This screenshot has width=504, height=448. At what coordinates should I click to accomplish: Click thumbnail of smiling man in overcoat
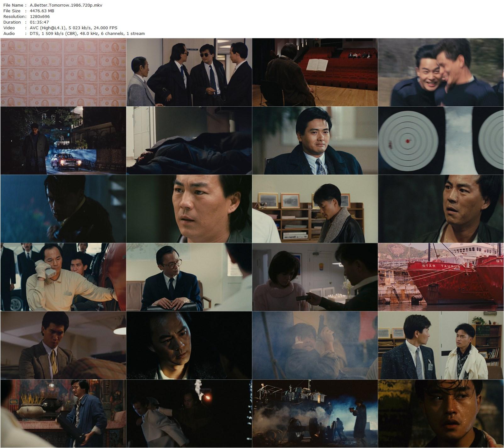[315, 140]
